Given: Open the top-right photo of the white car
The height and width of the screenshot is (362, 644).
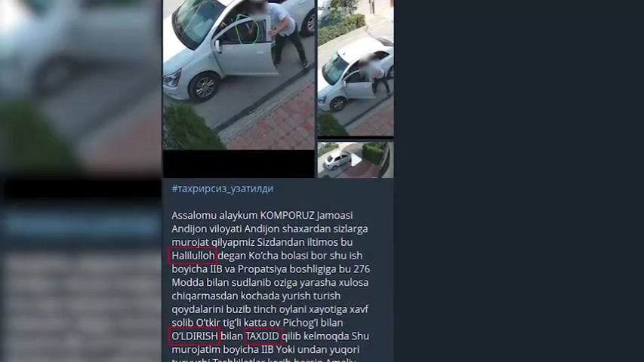Looking at the screenshot, I should click(x=356, y=68).
